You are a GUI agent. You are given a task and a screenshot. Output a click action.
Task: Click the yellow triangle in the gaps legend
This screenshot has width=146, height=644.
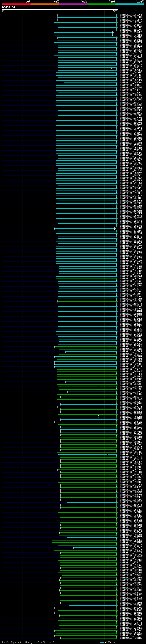click(19, 642)
